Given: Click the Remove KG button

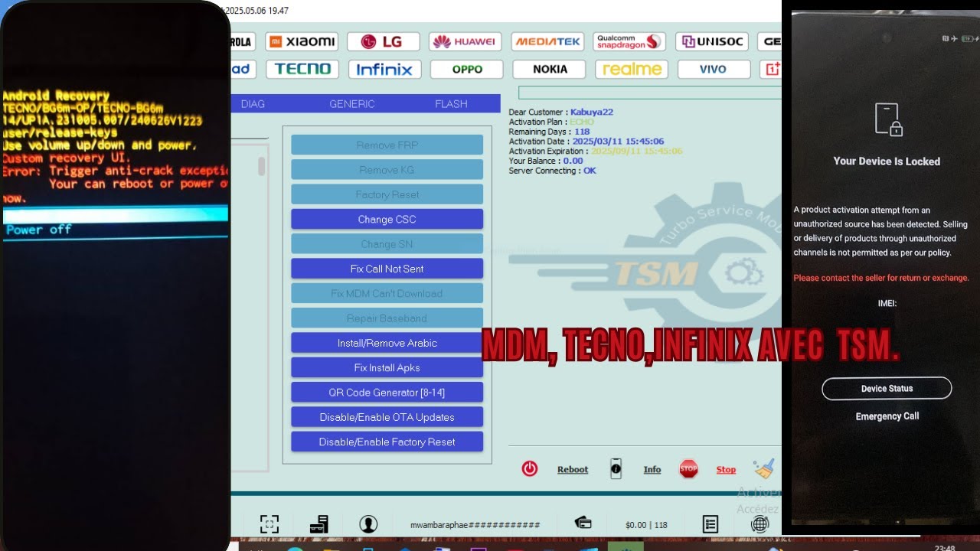Looking at the screenshot, I should (x=387, y=170).
